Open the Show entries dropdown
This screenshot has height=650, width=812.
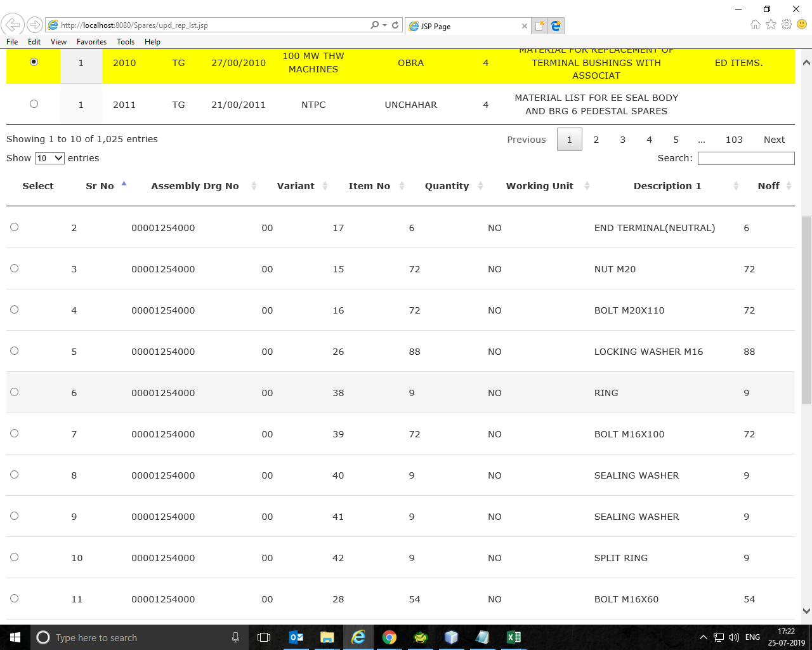pos(49,158)
